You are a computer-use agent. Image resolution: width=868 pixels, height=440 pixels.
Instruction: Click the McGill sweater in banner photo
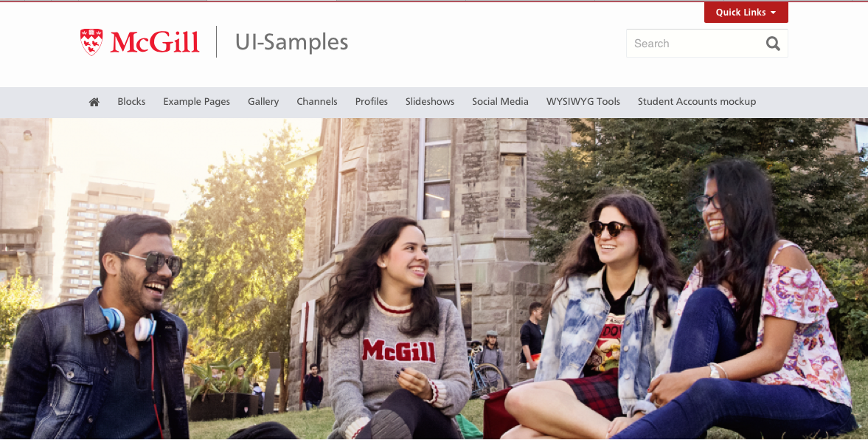(x=398, y=349)
